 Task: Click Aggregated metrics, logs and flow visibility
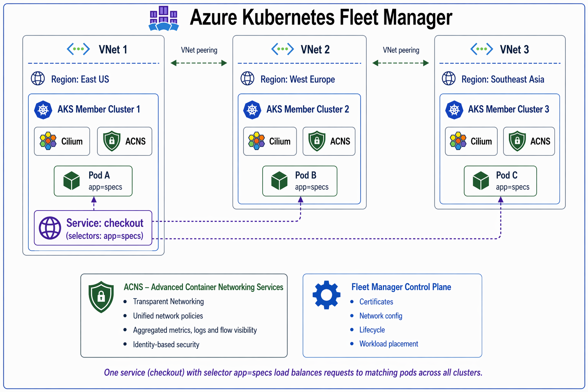pos(195,330)
